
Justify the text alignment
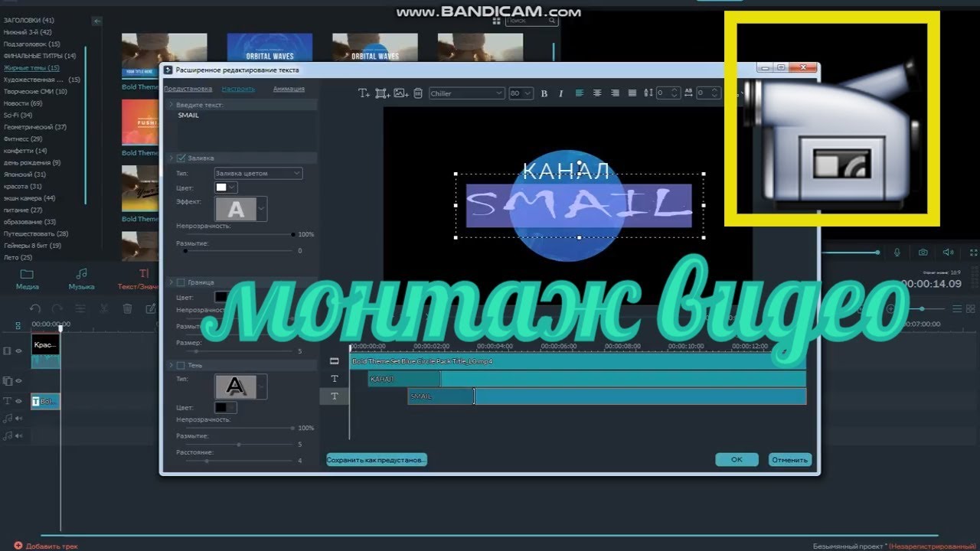pyautogui.click(x=632, y=93)
